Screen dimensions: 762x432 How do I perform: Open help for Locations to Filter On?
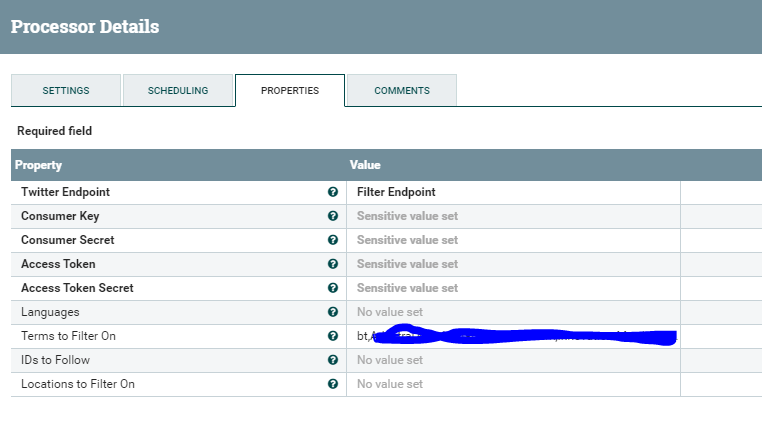[333, 384]
